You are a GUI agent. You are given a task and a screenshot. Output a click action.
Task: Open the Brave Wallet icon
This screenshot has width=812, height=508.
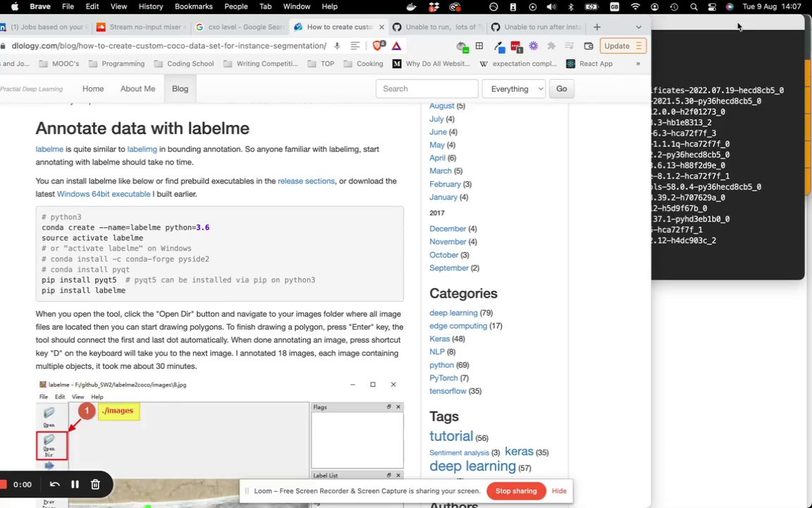click(589, 46)
